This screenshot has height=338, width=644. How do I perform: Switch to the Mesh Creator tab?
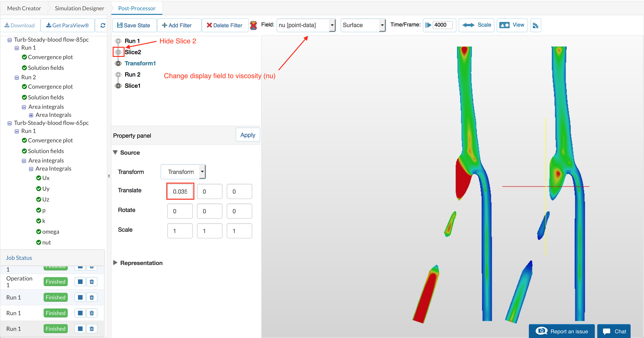(24, 8)
